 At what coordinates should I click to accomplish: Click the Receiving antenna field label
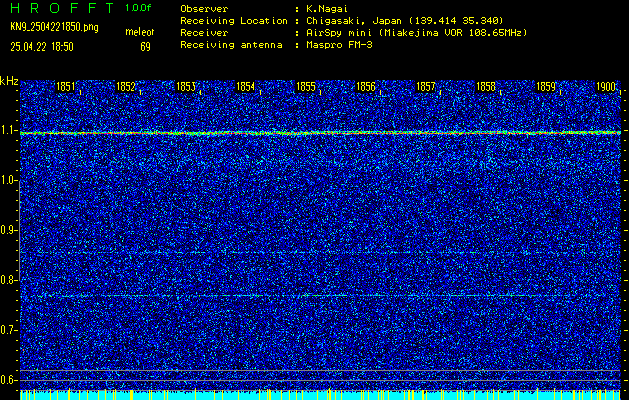[231, 45]
